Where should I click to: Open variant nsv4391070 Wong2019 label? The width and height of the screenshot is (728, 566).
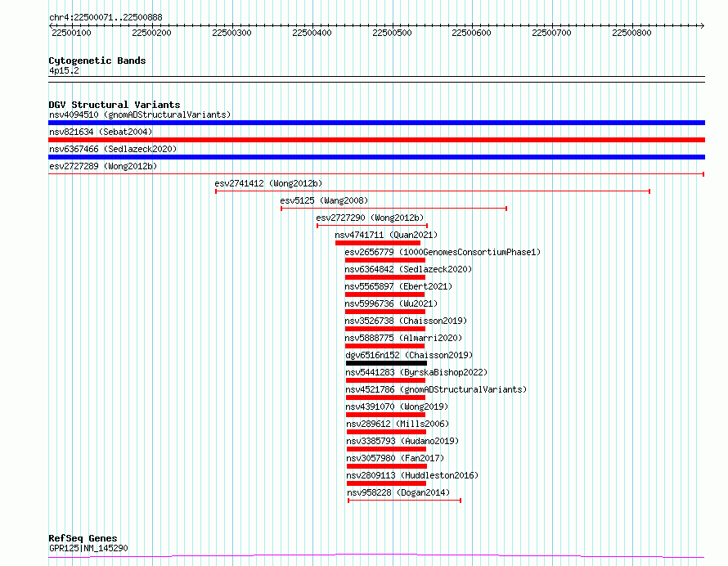tap(397, 407)
